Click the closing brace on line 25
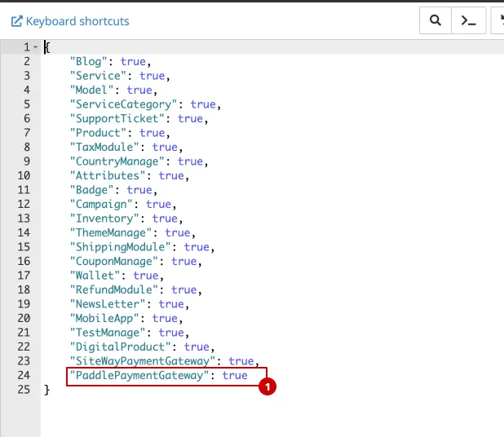Image resolution: width=504 pixels, height=437 pixels. (47, 390)
